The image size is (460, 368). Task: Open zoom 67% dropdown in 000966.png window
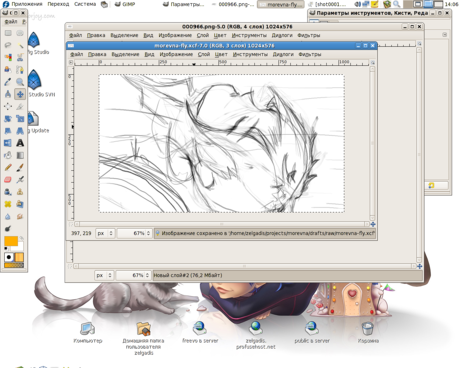134,275
